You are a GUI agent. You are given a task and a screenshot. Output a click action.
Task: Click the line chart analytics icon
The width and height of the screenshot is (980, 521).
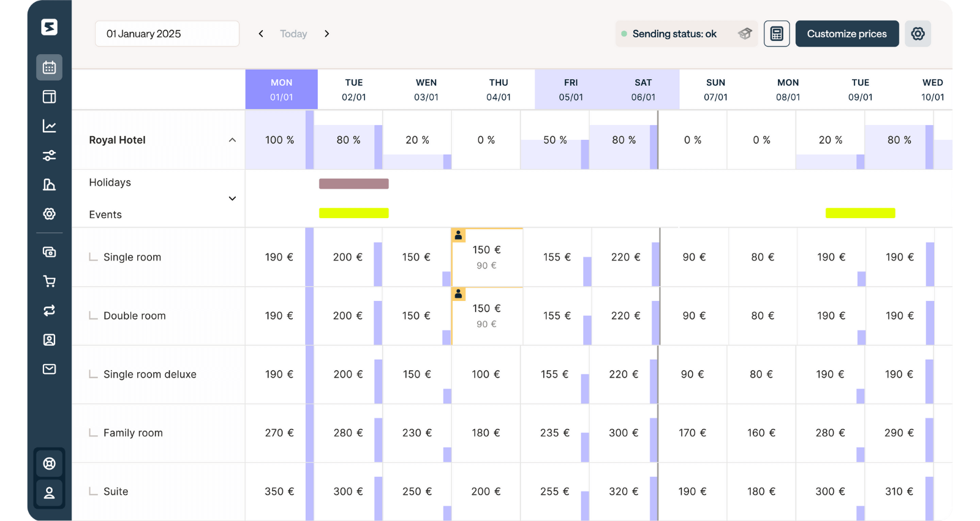pyautogui.click(x=49, y=126)
